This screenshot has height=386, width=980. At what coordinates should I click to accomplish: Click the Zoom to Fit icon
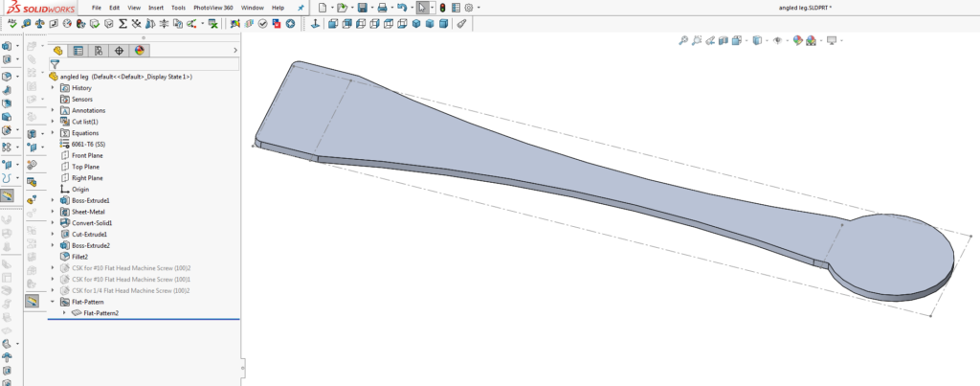(683, 40)
